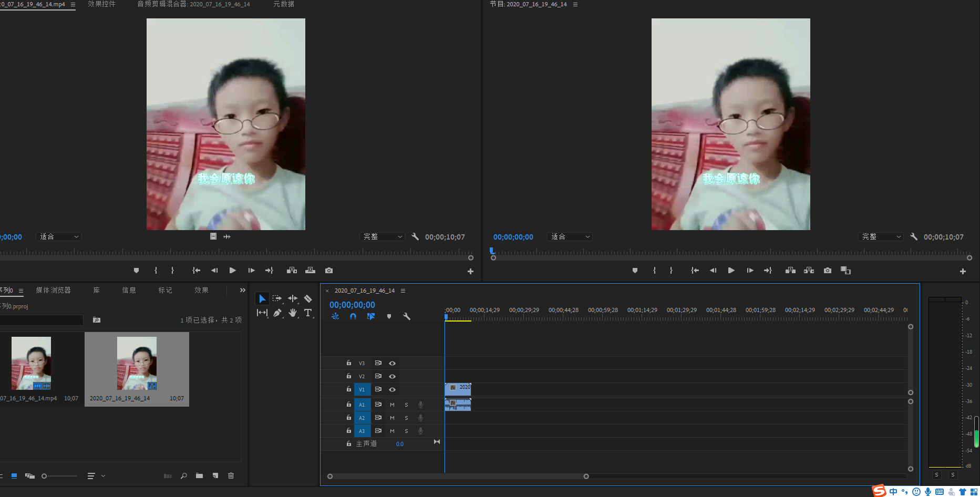The height and width of the screenshot is (497, 980).
Task: Select the Pen tool
Action: pos(277,313)
